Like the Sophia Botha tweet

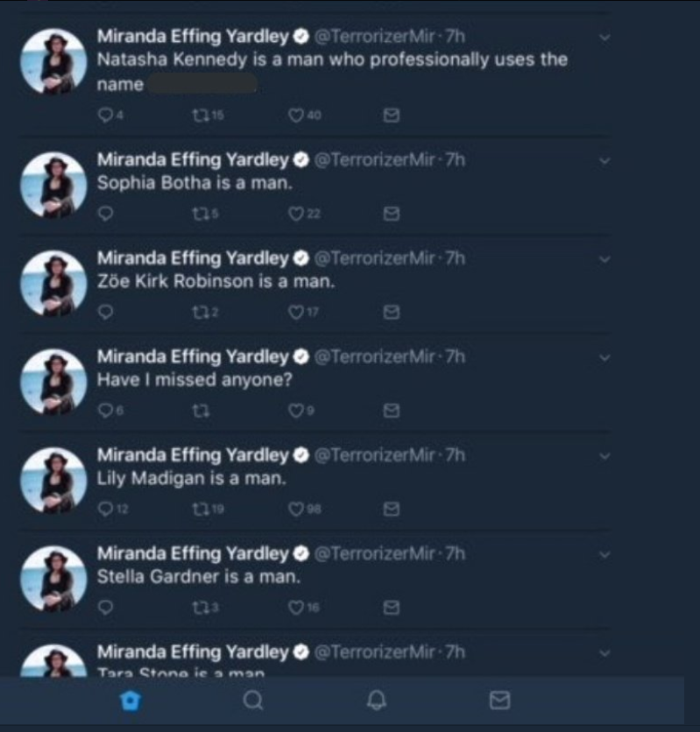coord(295,214)
